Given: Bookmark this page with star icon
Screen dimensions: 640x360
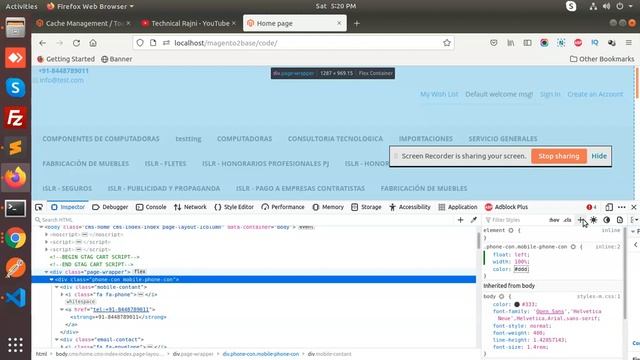Looking at the screenshot, I should (447, 43).
